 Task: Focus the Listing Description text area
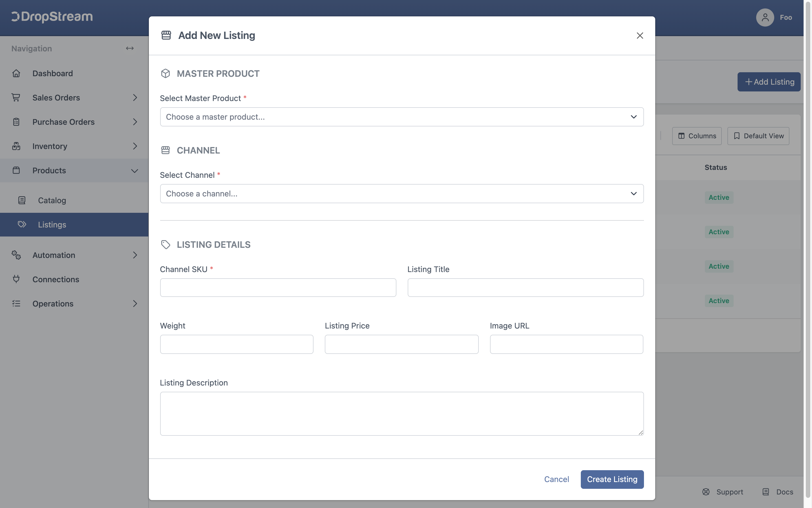(402, 413)
